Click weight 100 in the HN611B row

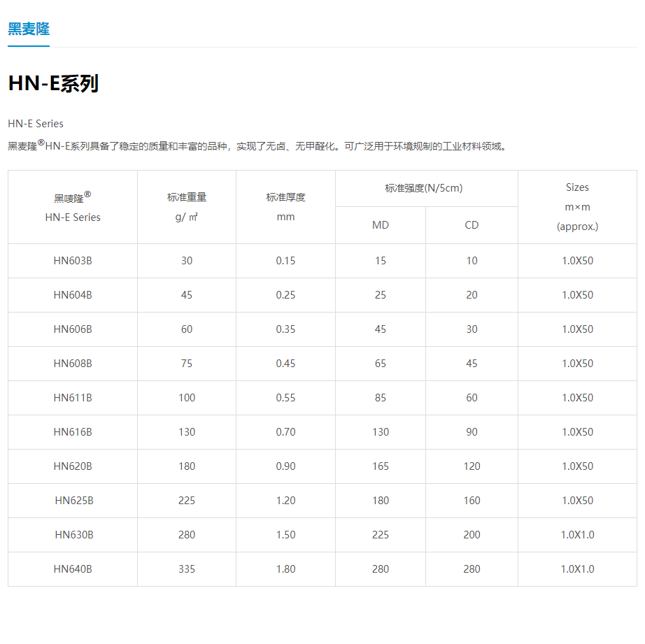click(x=187, y=398)
